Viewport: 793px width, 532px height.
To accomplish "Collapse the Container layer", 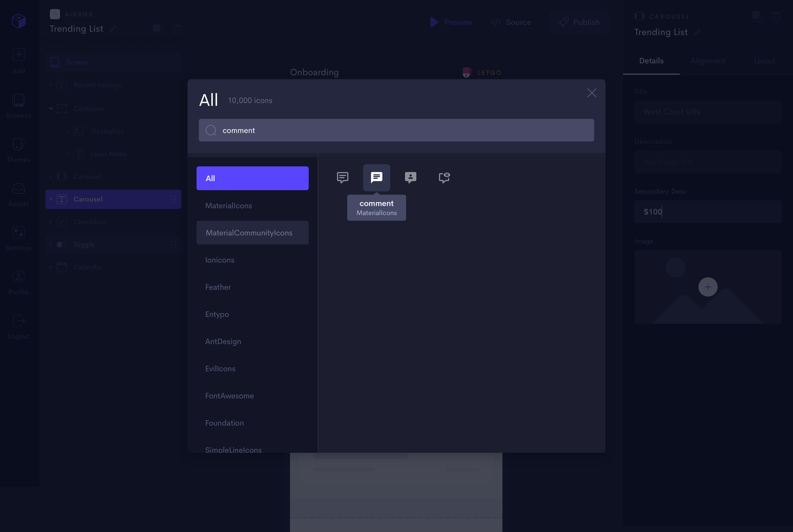I will point(51,109).
